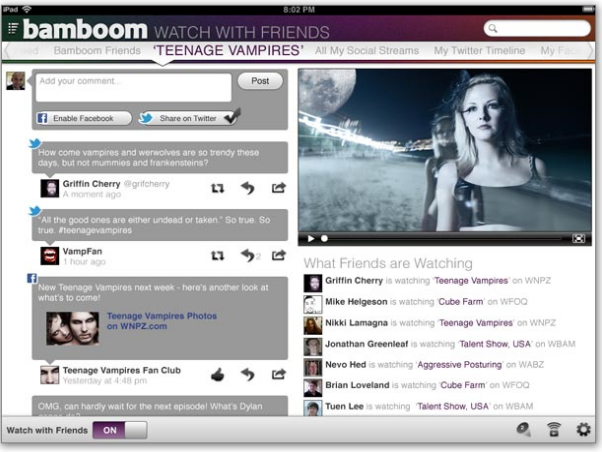The width and height of the screenshot is (602, 452).
Task: Click the video progress scrubber knob
Action: coord(324,239)
